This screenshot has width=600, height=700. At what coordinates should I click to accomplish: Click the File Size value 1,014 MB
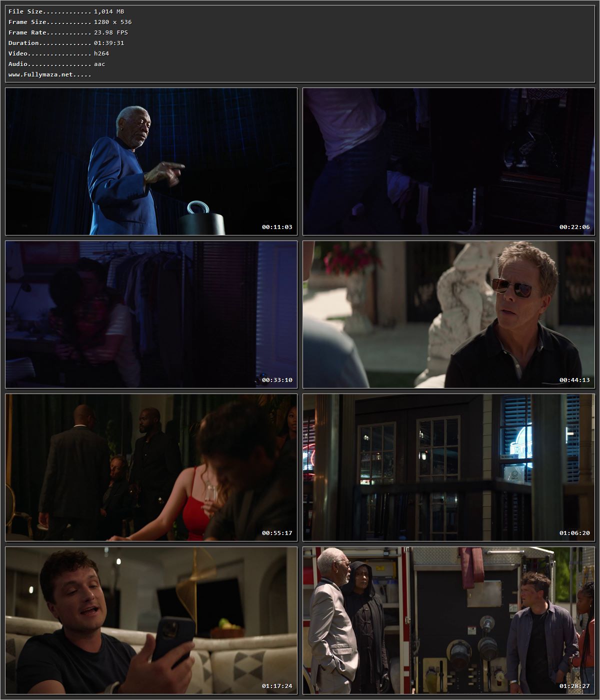(x=109, y=11)
